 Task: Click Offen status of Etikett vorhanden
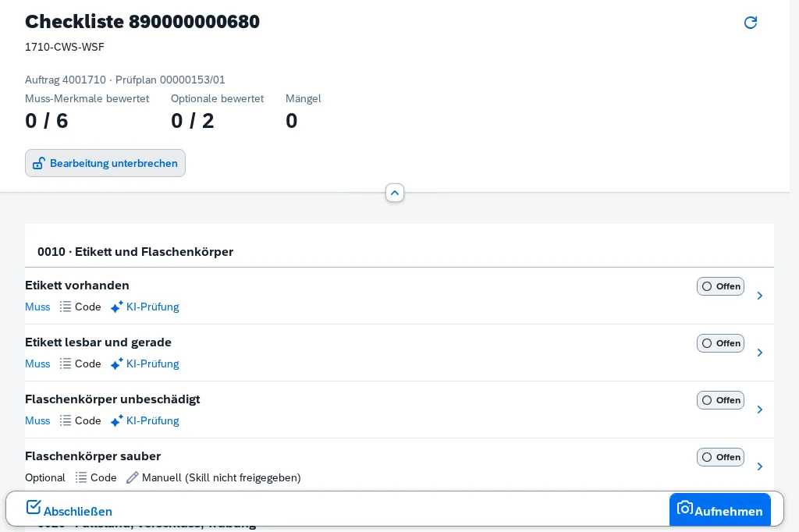tap(720, 286)
